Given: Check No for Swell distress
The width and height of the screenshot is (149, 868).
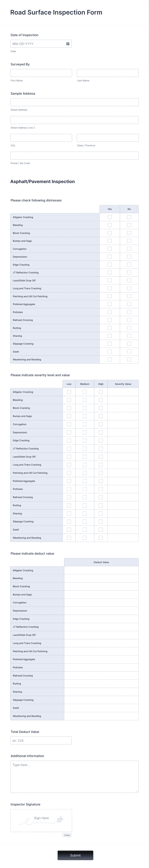Looking at the screenshot, I should click(129, 351).
